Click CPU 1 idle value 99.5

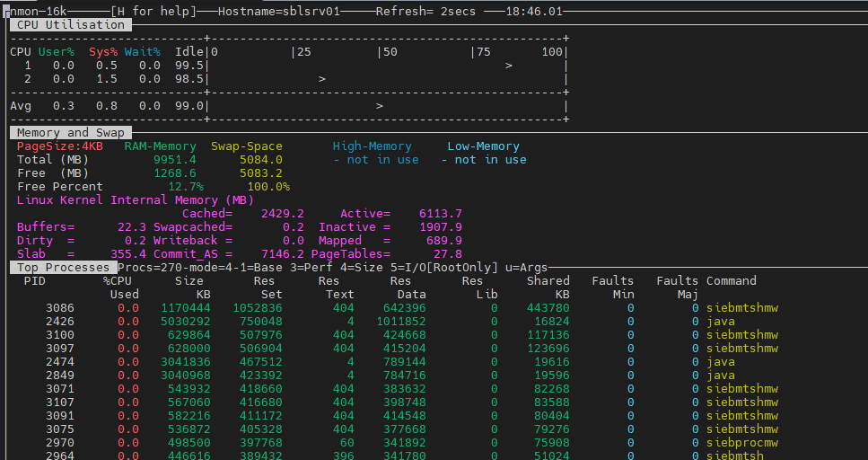tap(189, 66)
